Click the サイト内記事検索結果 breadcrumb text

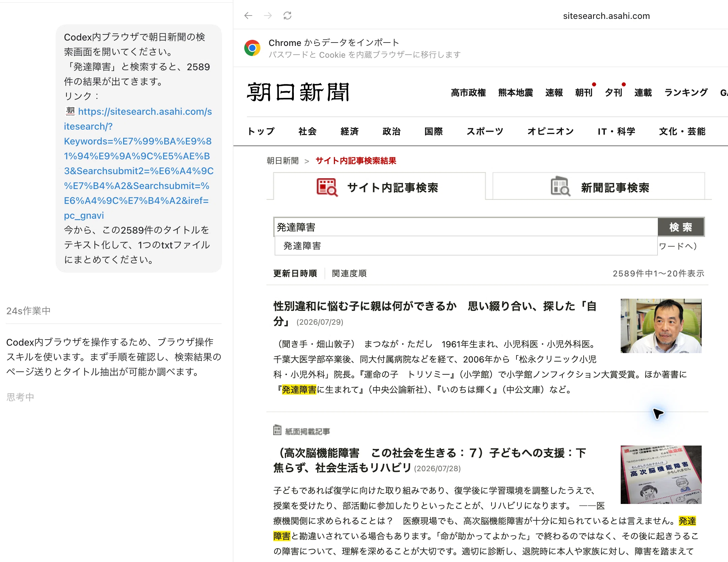[x=356, y=161]
